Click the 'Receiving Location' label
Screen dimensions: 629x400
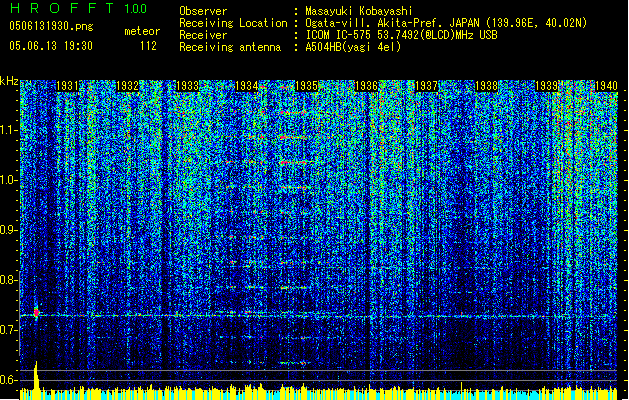pyautogui.click(x=233, y=23)
